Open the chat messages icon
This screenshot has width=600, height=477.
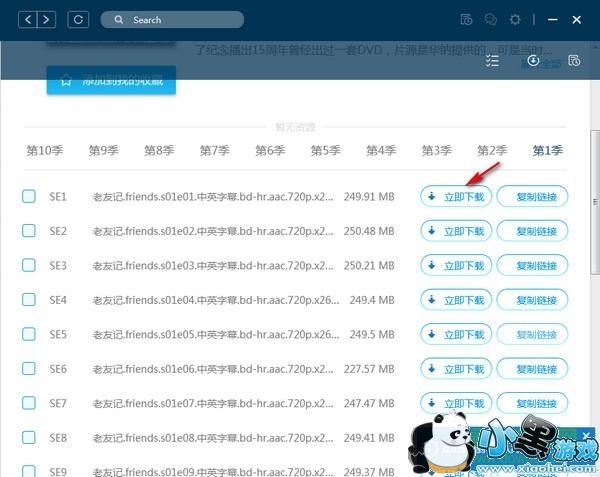tap(491, 20)
